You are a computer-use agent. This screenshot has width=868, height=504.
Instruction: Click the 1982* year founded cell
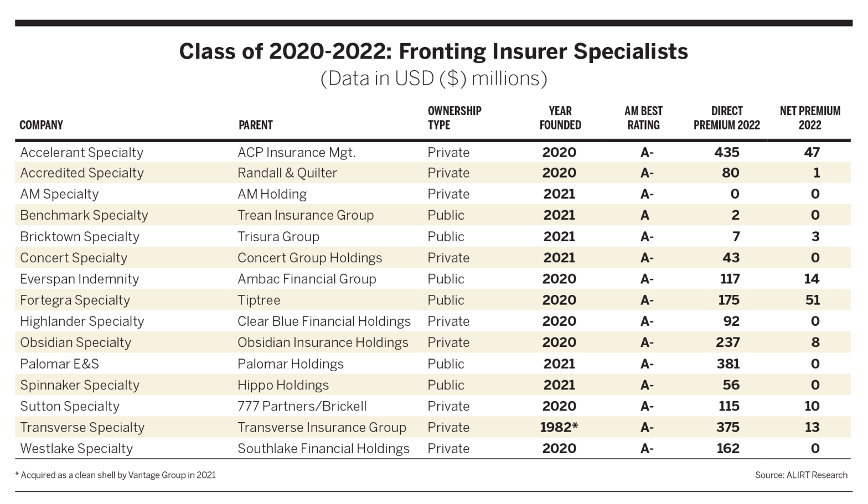(x=559, y=428)
